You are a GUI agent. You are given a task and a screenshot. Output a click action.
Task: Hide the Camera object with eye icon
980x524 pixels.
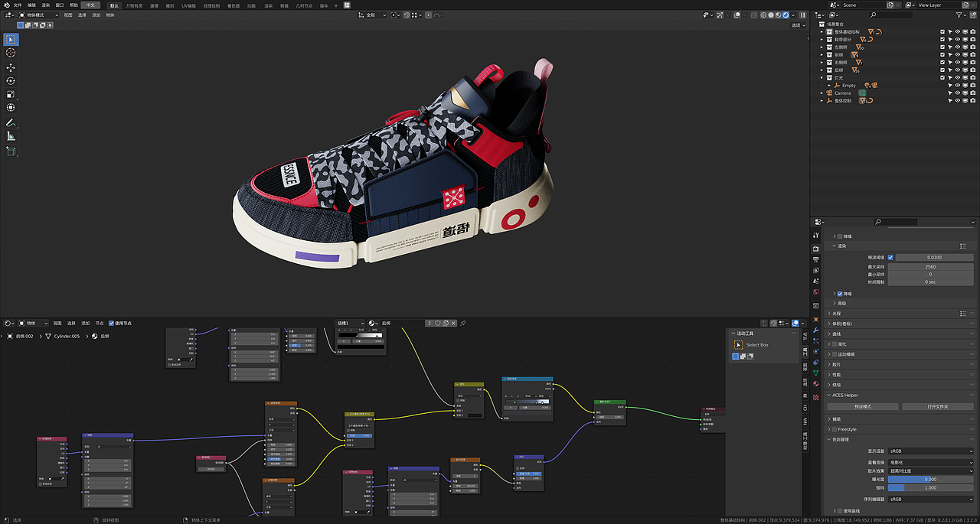click(x=958, y=93)
